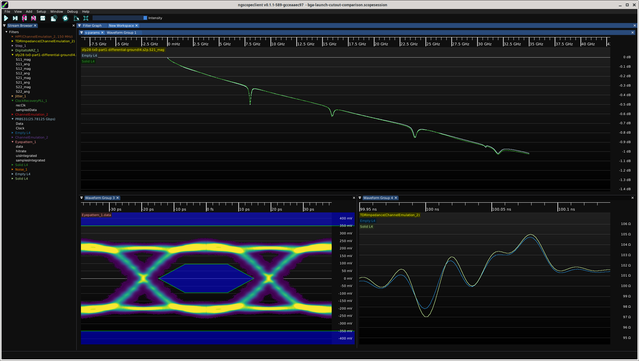Click the fullscreen arrows icon
The image size is (639, 361).
(86, 18)
